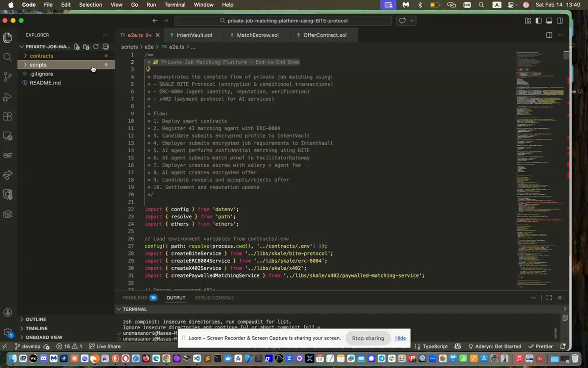This screenshot has width=588, height=368.
Task: Click scripts in the breadcrumb path
Action: (129, 47)
